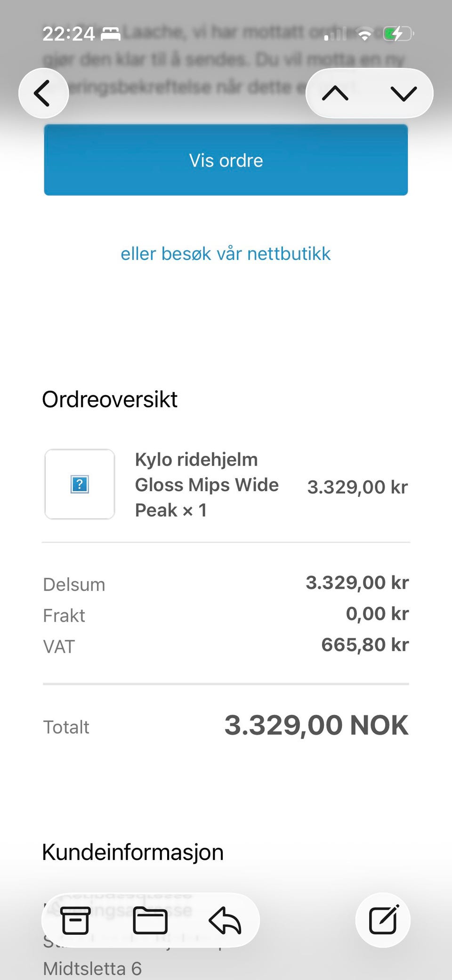Tap the 22:24 clock in status bar
The width and height of the screenshot is (452, 980).
(x=69, y=34)
